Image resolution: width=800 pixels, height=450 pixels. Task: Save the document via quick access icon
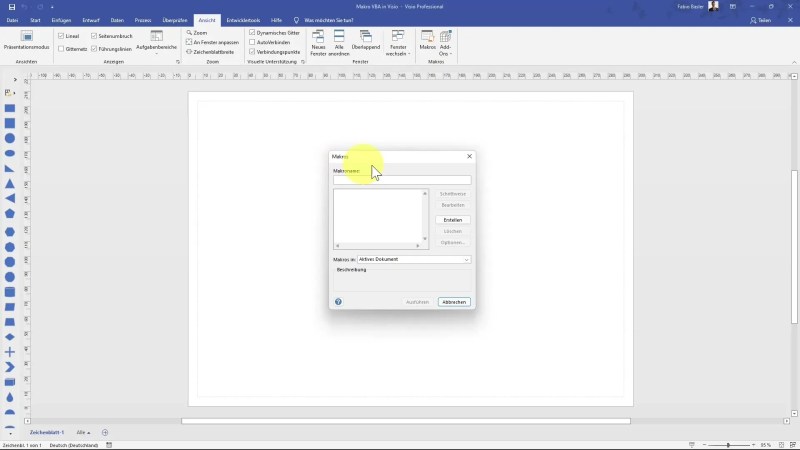point(12,7)
